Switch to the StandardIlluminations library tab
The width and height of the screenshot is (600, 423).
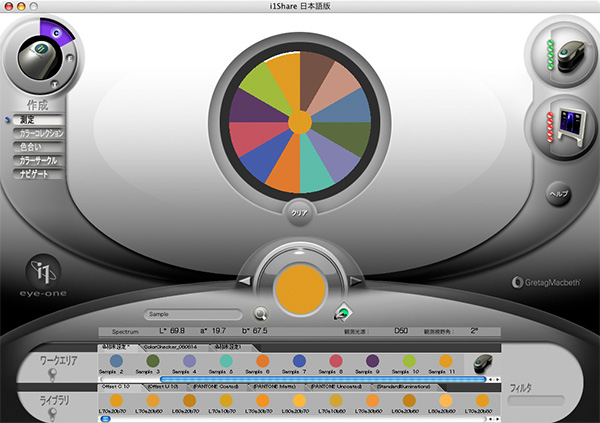tap(405, 387)
